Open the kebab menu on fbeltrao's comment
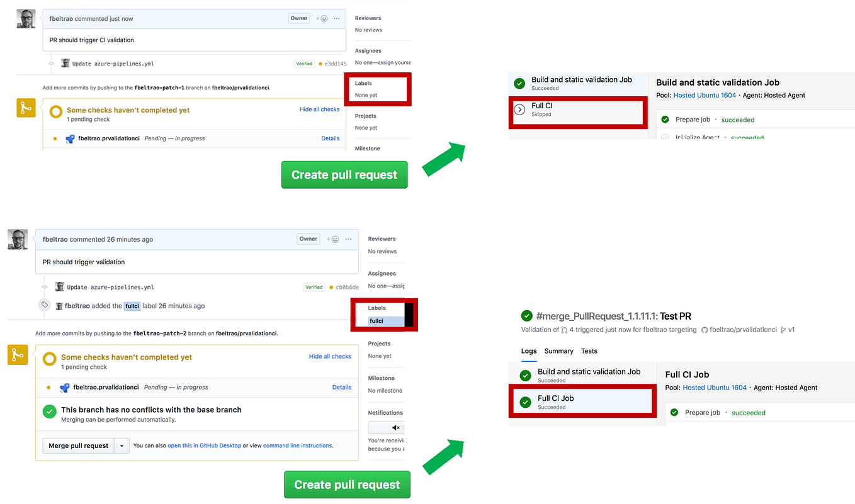The width and height of the screenshot is (855, 504). coord(336,18)
